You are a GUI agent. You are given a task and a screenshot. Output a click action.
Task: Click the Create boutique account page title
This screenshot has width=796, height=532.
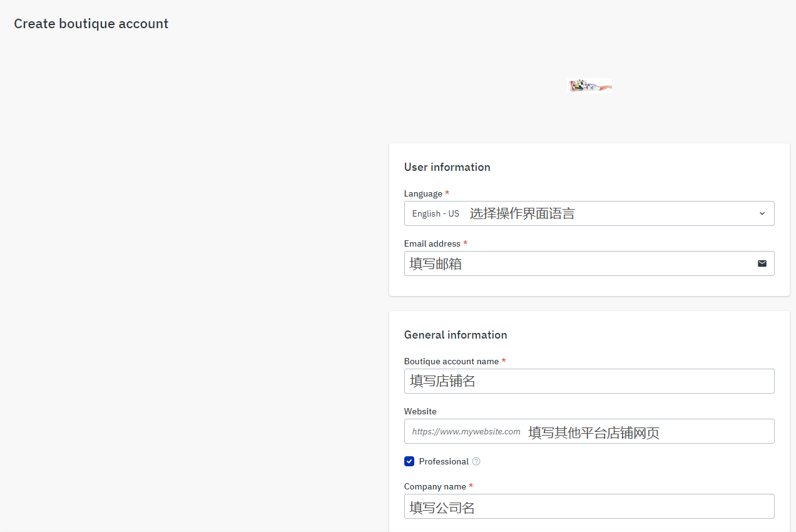91,24
